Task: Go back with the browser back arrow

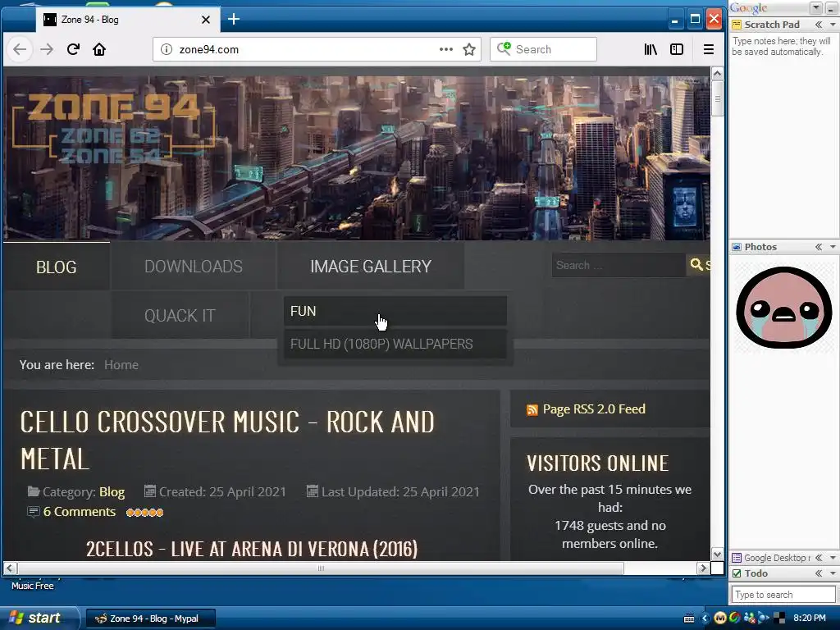Action: coord(20,49)
